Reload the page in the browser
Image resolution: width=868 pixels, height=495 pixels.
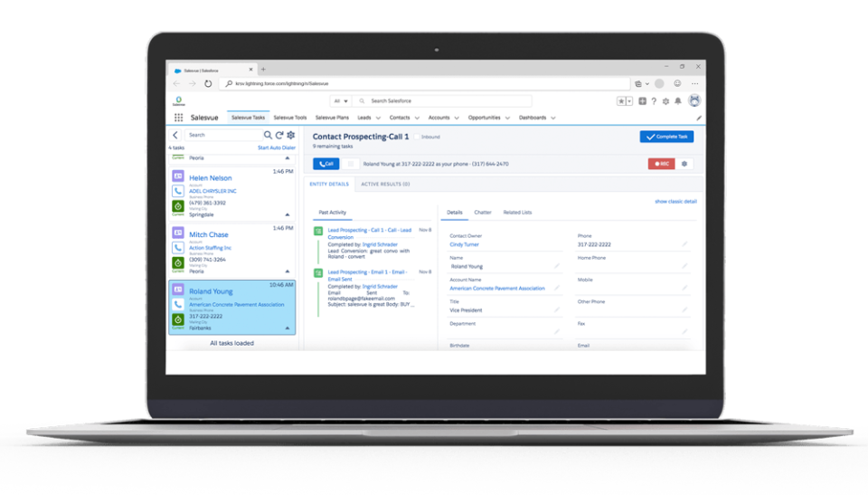208,83
